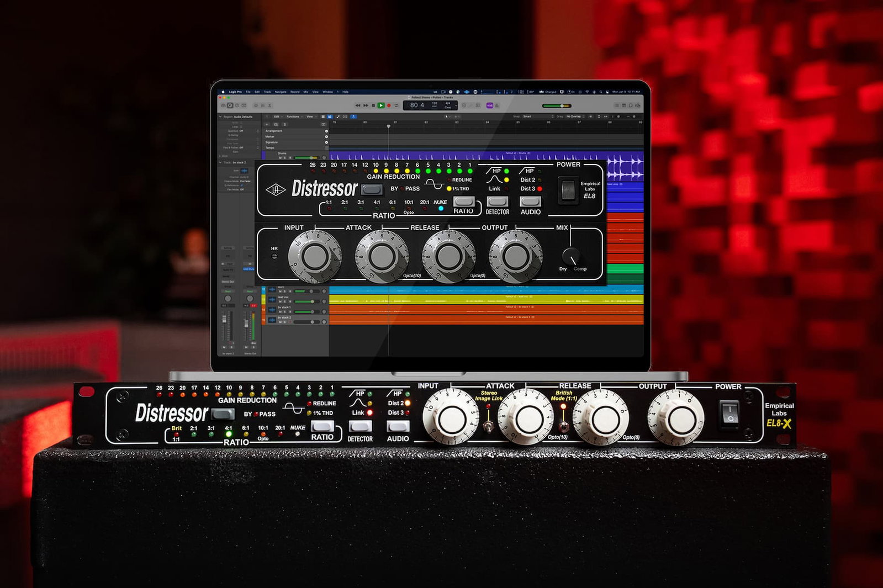Click the INPUT knob on the Distressor plugin
883x588 pixels.
(315, 256)
